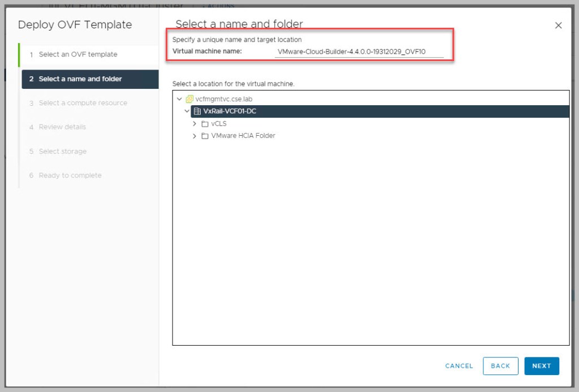This screenshot has height=392, width=579.
Task: Click CANCEL to abort deployment
Action: [459, 366]
